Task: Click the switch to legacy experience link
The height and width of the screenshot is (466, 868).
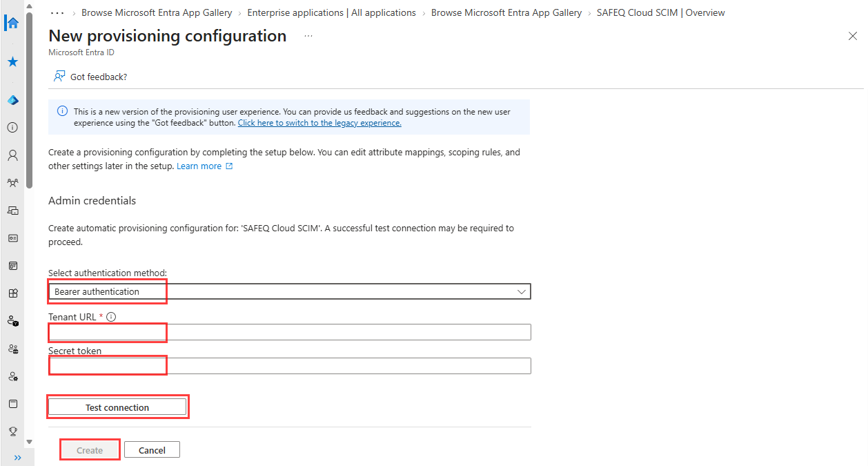Action: (319, 123)
